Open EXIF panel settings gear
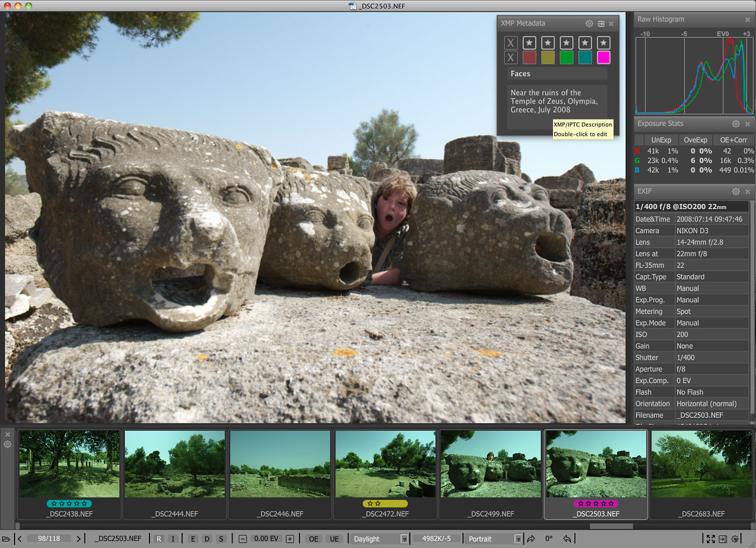756x548 pixels. 736,191
